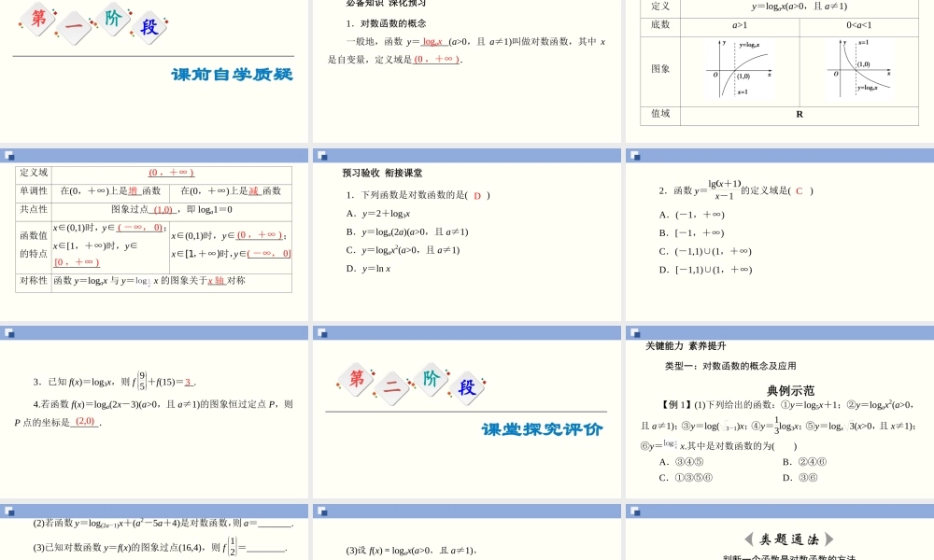Click the 第二阶段 seal badge
Screen dimensions: 934x560
pos(411,383)
